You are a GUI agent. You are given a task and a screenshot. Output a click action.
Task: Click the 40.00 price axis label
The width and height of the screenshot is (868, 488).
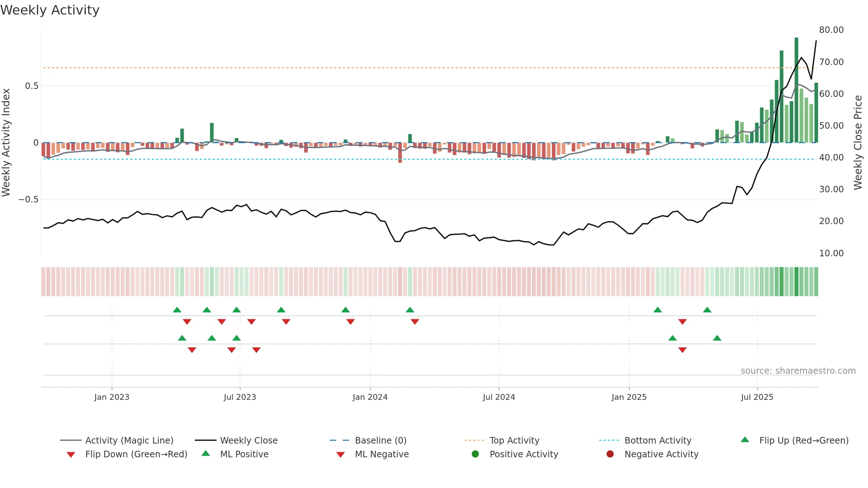[x=831, y=157]
